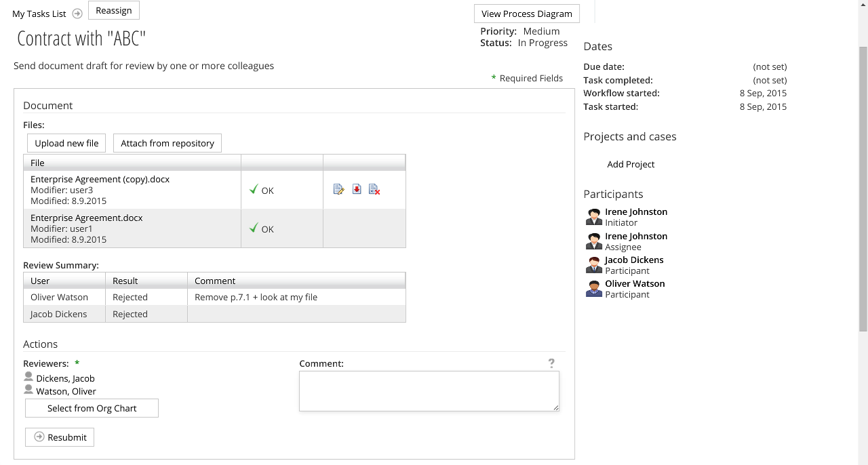868x465 pixels.
Task: Click Add Project under Projects and cases
Action: tap(631, 164)
